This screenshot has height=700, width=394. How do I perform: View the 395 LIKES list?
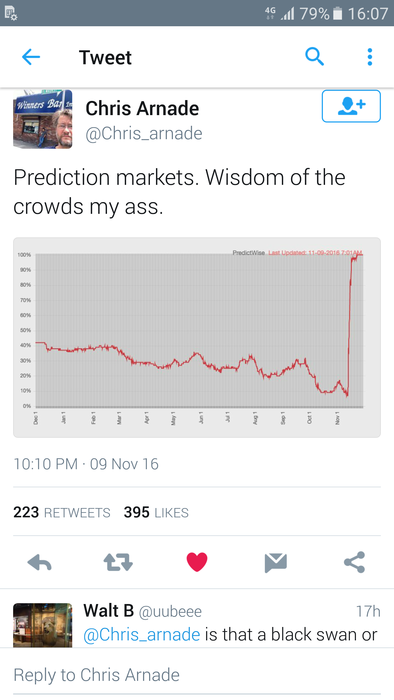tap(156, 512)
